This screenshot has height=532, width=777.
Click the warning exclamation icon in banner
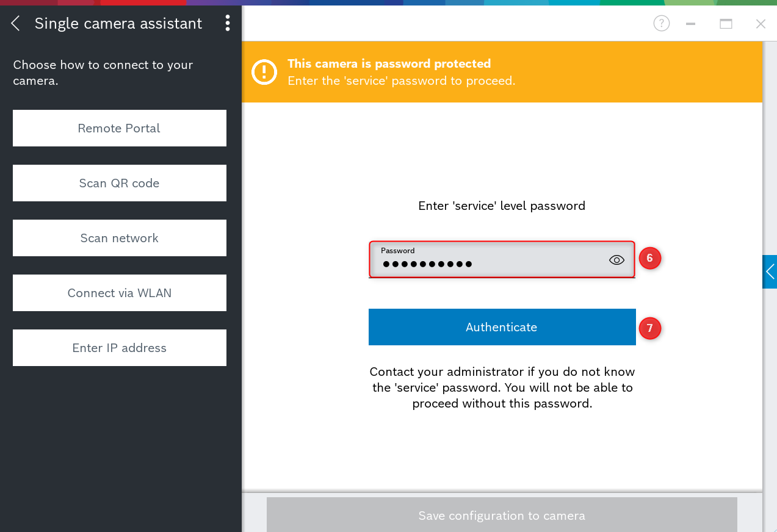tap(264, 72)
